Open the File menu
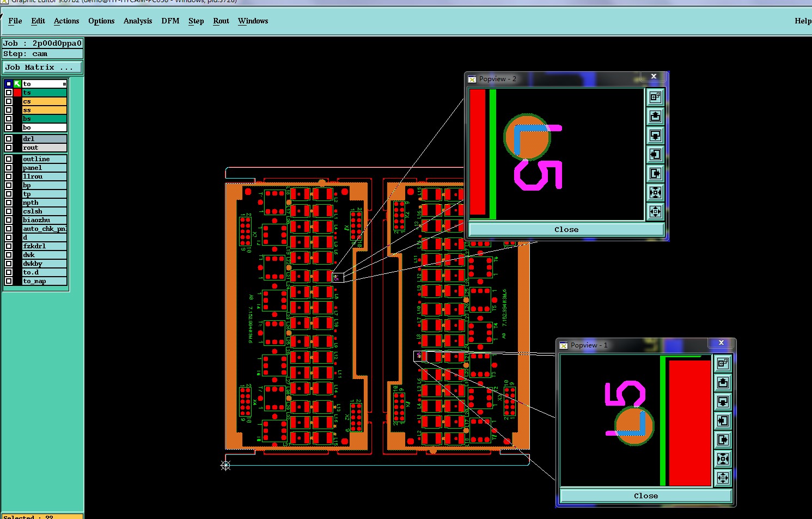This screenshot has height=519, width=812. 15,21
